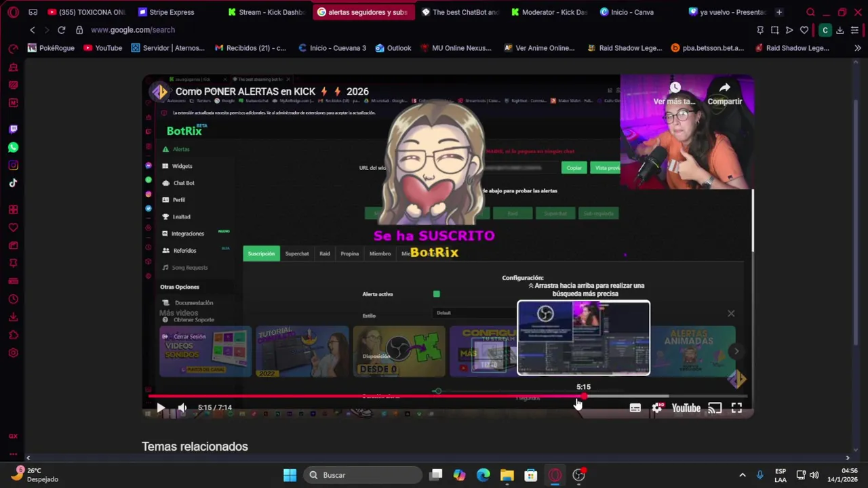Screen dimensions: 868x488
Task: Open Pinboards pin icon in sidebar
Action: pyautogui.click(x=13, y=263)
